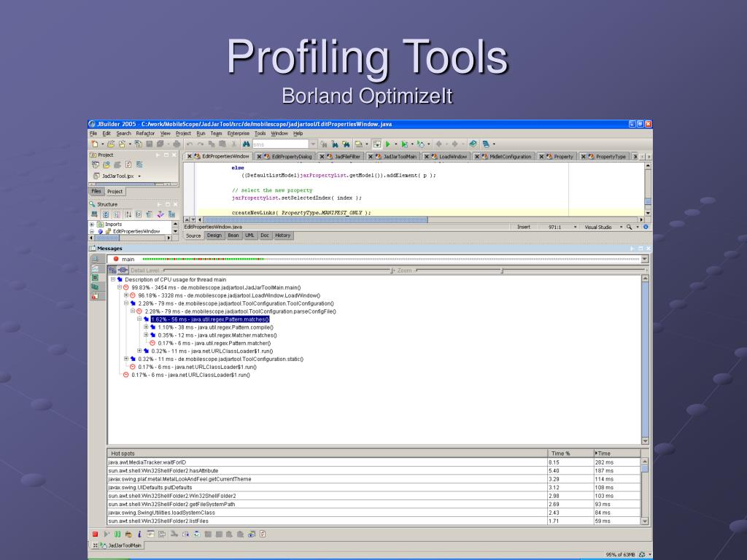Switch to the MidletConfiguration editor tab
The image size is (747, 560).
tap(506, 156)
